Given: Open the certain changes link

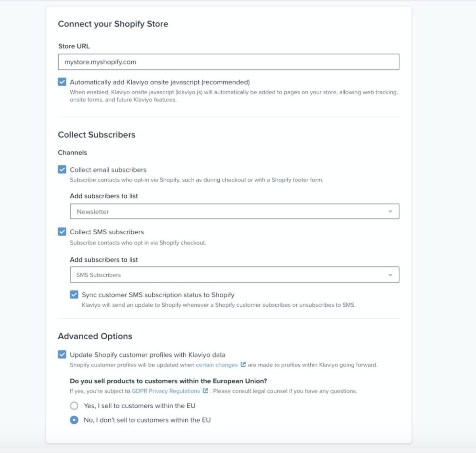Looking at the screenshot, I should click(x=216, y=365).
